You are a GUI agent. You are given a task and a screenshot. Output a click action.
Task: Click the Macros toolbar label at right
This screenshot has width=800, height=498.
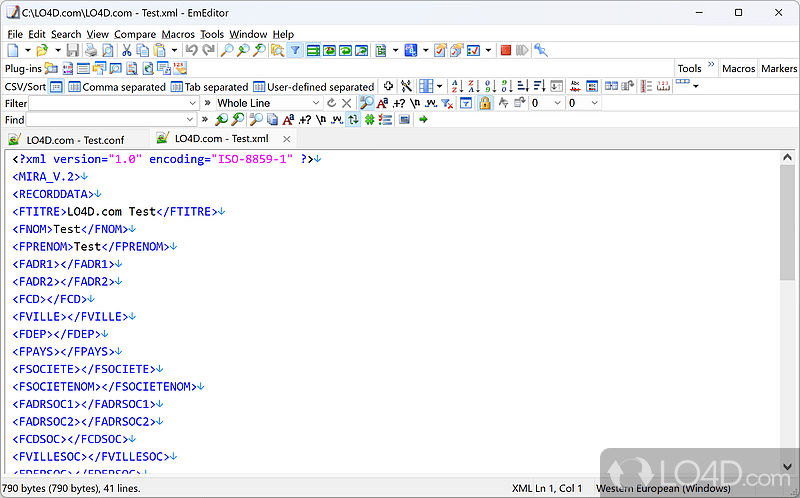click(x=738, y=68)
